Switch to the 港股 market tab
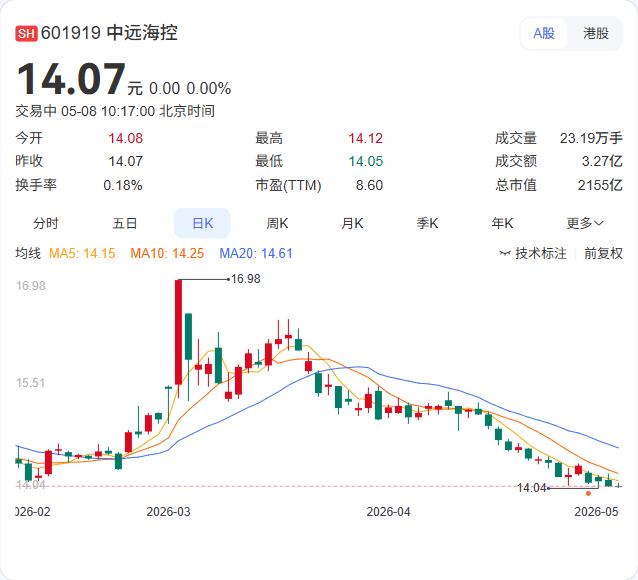 point(596,33)
